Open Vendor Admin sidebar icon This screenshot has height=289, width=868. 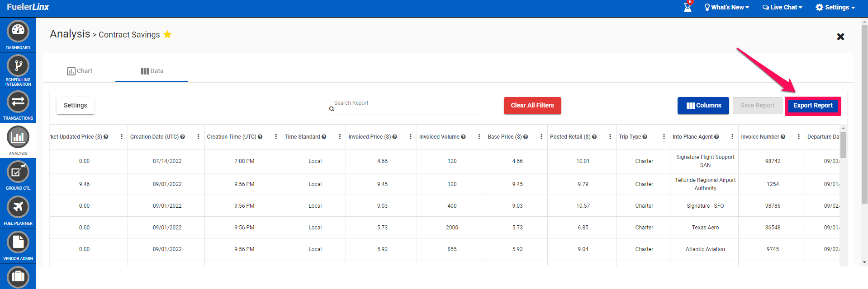(x=18, y=242)
